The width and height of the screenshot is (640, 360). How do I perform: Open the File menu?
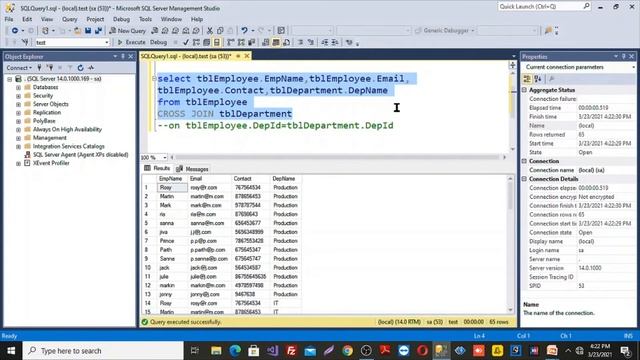coord(9,19)
